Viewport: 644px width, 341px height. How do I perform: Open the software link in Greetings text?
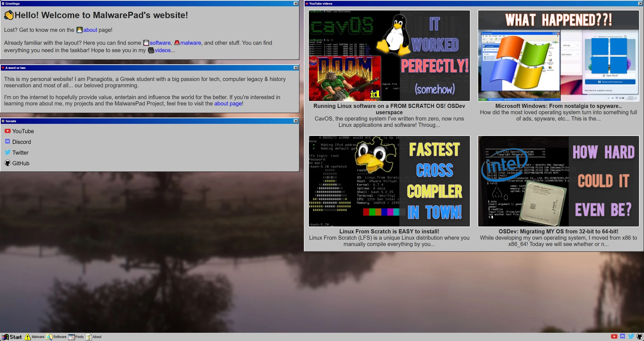coord(160,43)
